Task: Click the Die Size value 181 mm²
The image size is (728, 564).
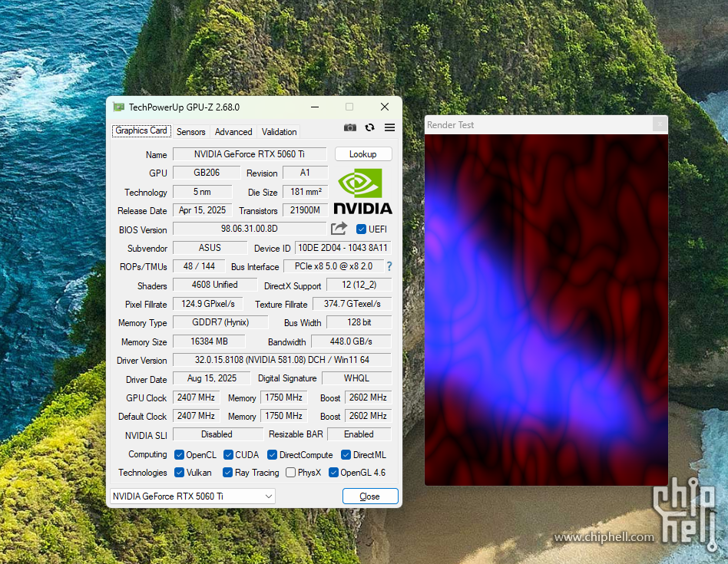Action: [x=305, y=192]
